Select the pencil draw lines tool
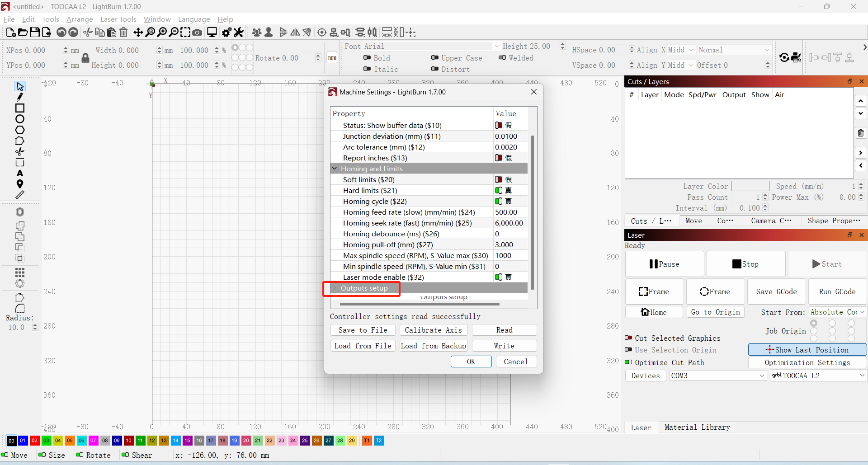Viewport: 868px width, 465px height. (x=20, y=97)
